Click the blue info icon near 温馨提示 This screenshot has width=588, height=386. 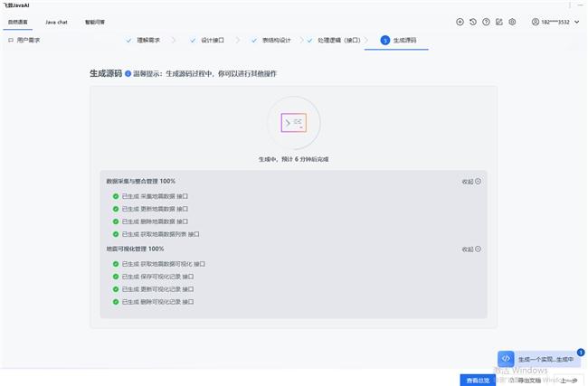tap(128, 73)
